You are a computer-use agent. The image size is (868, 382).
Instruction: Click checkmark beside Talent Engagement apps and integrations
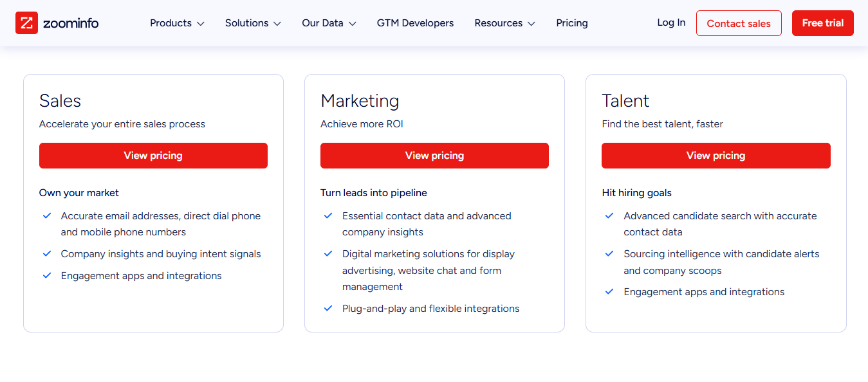(609, 292)
